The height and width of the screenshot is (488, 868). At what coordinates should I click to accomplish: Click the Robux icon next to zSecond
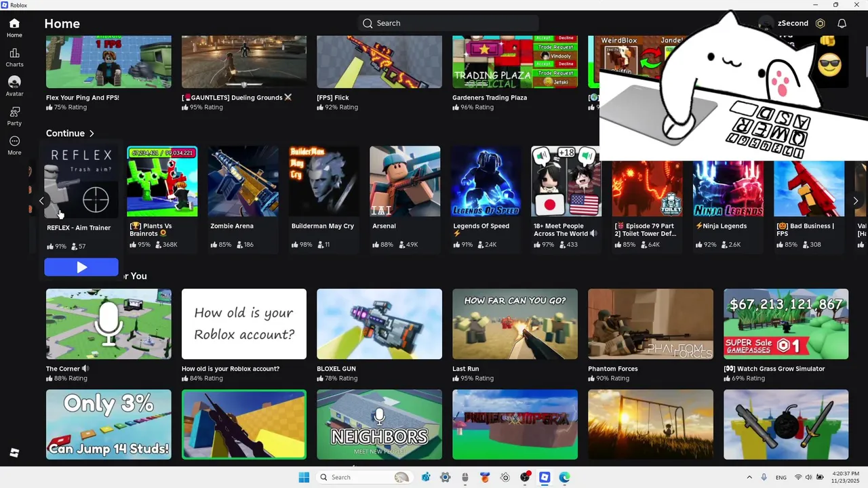(820, 23)
